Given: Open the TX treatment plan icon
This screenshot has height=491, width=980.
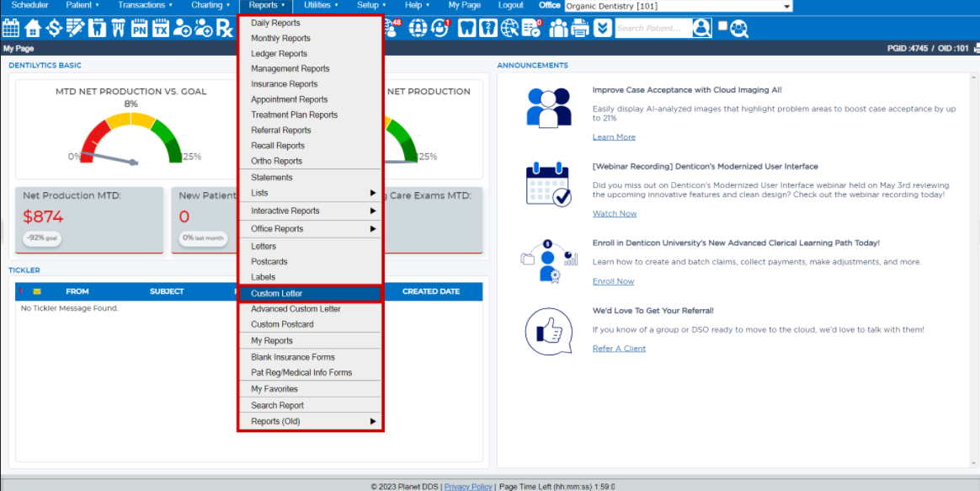Looking at the screenshot, I should pyautogui.click(x=161, y=28).
